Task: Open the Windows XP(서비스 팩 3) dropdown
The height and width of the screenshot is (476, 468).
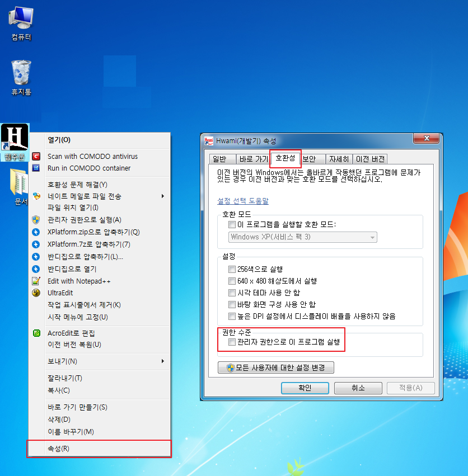Action: pos(372,237)
